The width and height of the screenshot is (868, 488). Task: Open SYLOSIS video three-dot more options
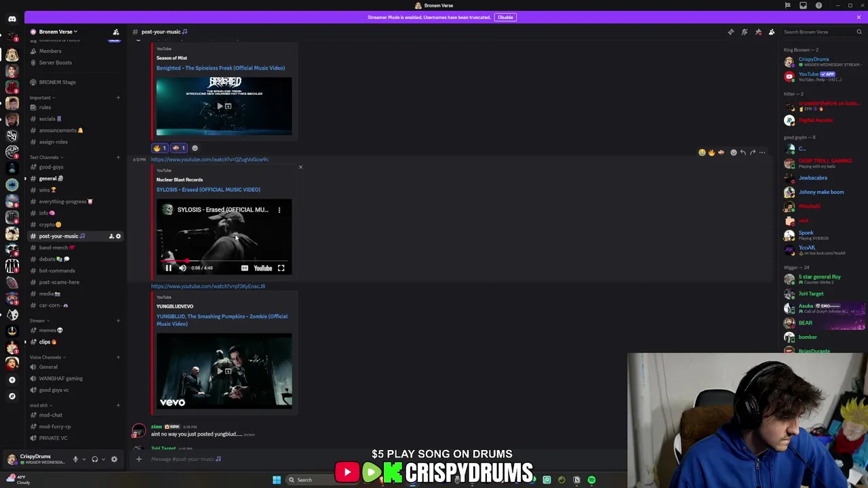click(279, 210)
